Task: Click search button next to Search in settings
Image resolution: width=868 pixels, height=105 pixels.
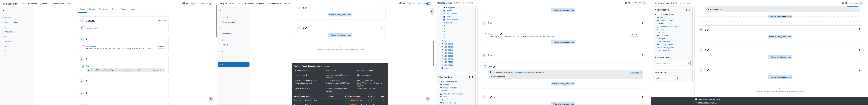Action: pos(688,63)
